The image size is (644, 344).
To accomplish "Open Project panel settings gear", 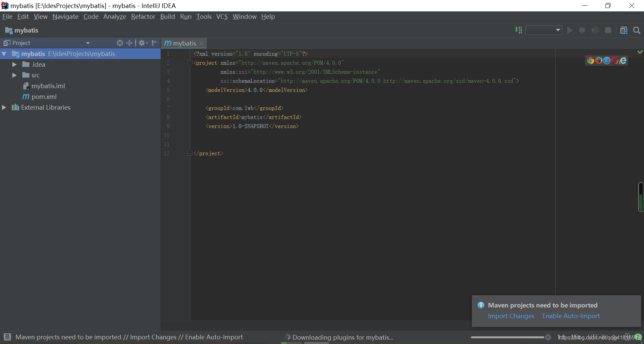I will (x=143, y=43).
